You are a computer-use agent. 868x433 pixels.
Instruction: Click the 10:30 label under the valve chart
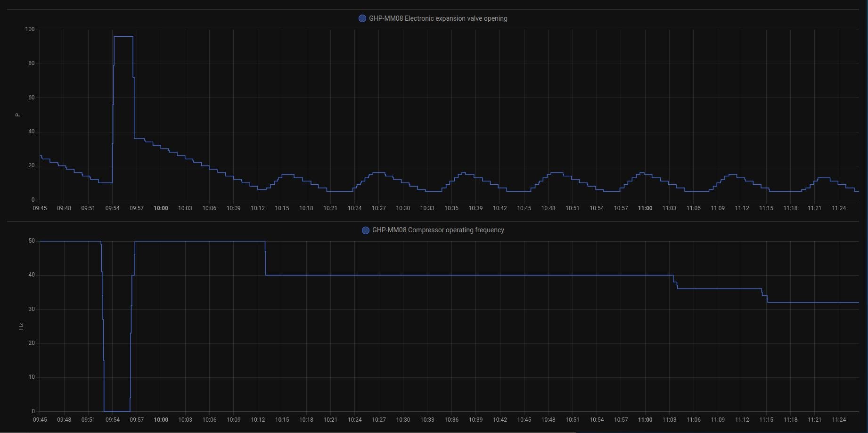pyautogui.click(x=403, y=208)
